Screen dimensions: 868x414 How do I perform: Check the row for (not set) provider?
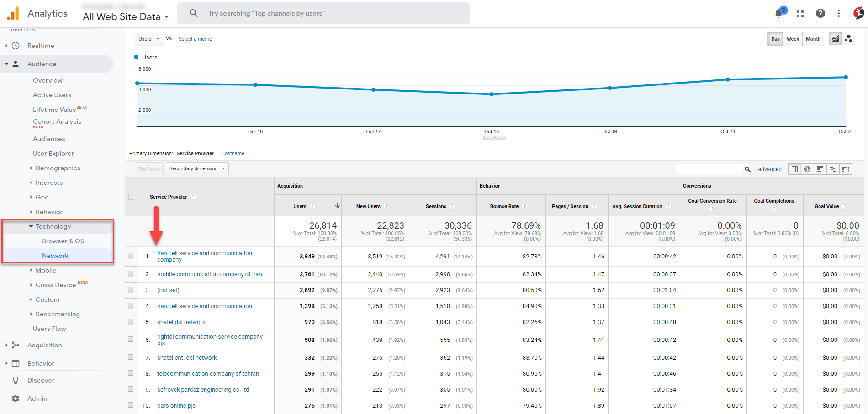coord(131,289)
